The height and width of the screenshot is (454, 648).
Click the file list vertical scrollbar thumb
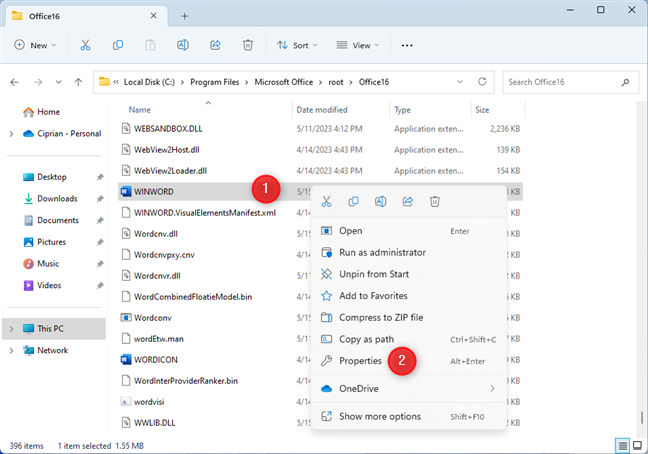(x=642, y=417)
